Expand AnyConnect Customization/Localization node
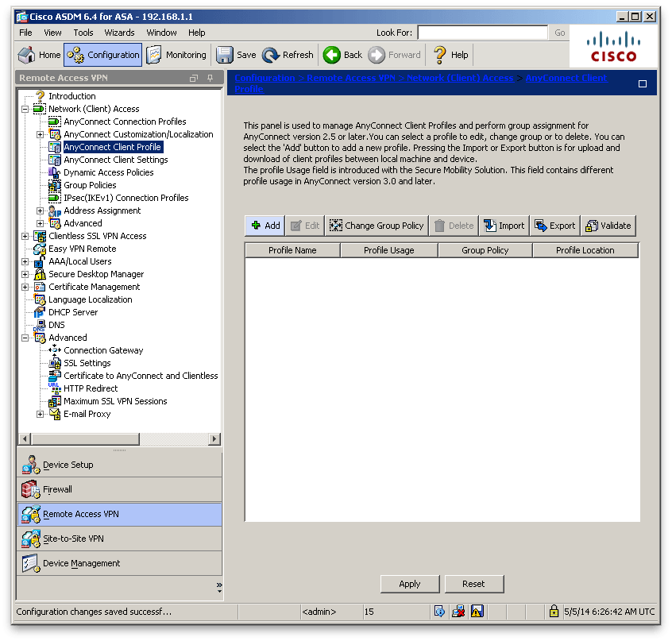 tap(40, 134)
